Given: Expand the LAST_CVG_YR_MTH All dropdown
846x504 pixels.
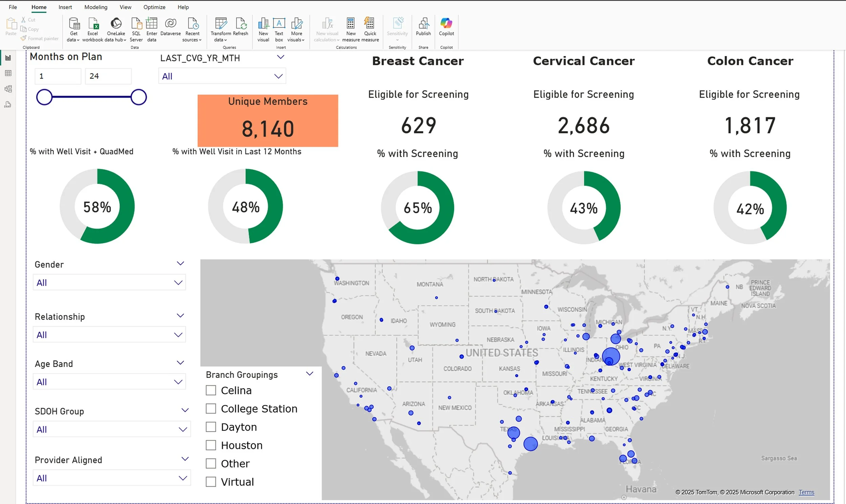Looking at the screenshot, I should pyautogui.click(x=222, y=76).
